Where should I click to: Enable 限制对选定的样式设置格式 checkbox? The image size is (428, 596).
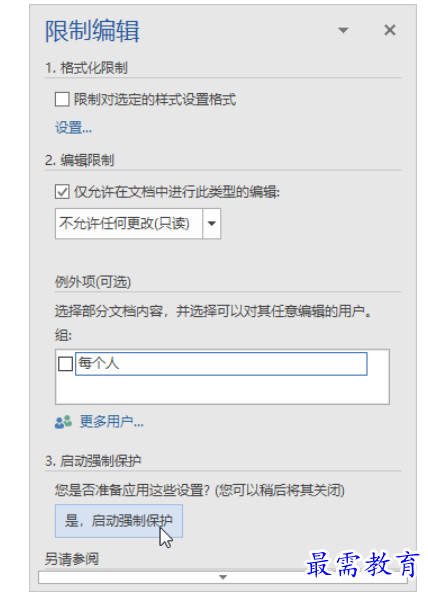(62, 100)
